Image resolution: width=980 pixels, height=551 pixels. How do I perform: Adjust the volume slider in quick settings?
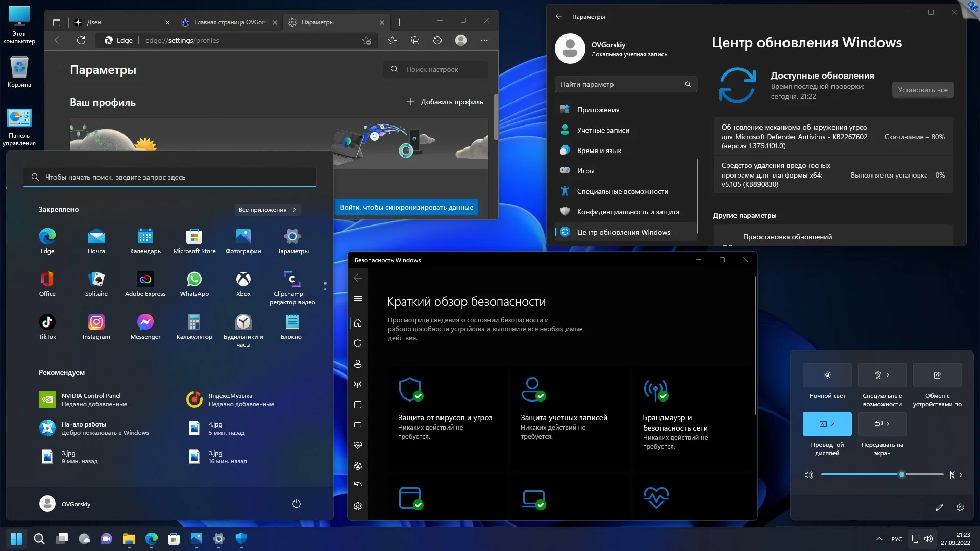pyautogui.click(x=901, y=474)
